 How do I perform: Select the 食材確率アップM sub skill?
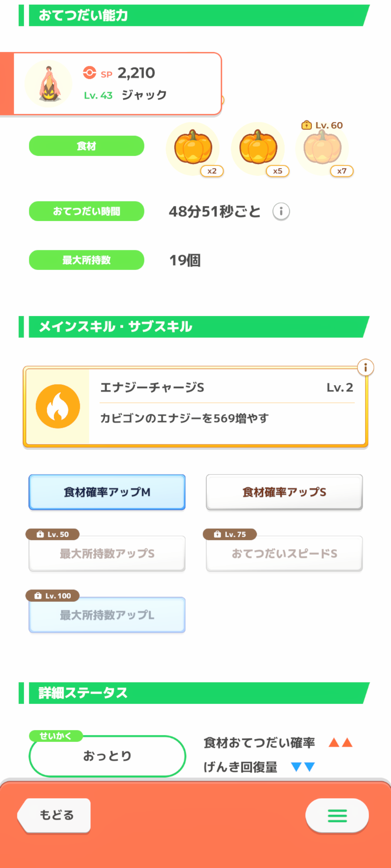tap(107, 492)
